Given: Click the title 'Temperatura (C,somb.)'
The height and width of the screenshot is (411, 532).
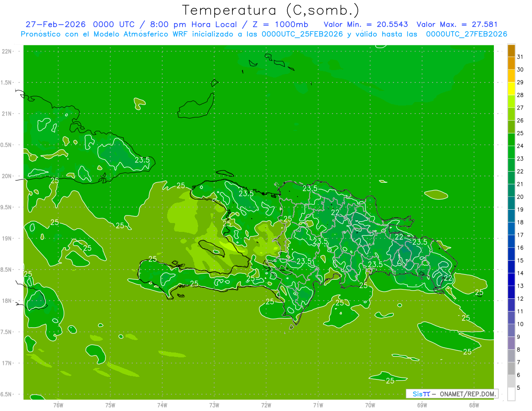Looking at the screenshot, I should coord(271,10).
